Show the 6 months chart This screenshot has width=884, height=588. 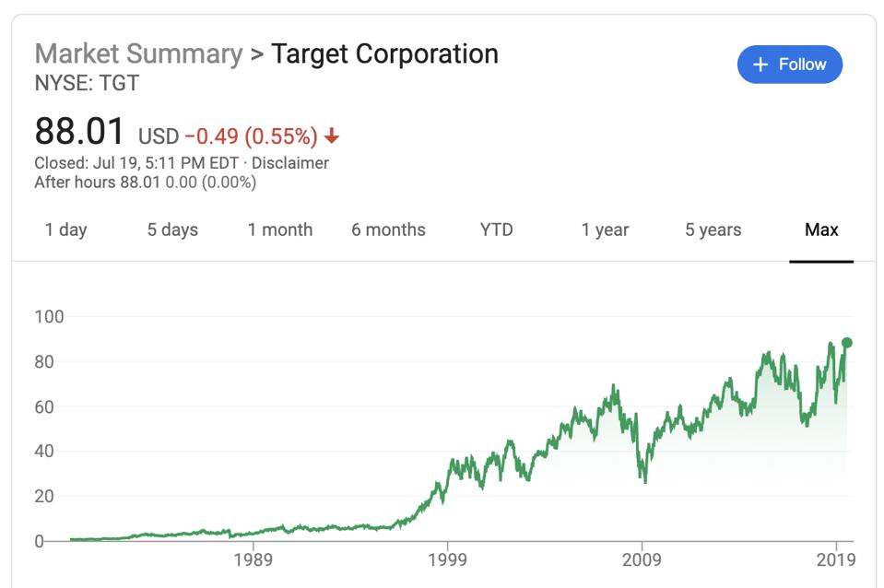(388, 229)
